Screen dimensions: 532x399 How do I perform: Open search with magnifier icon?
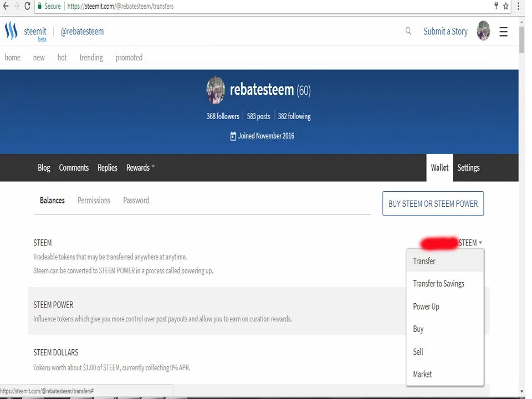pyautogui.click(x=408, y=31)
